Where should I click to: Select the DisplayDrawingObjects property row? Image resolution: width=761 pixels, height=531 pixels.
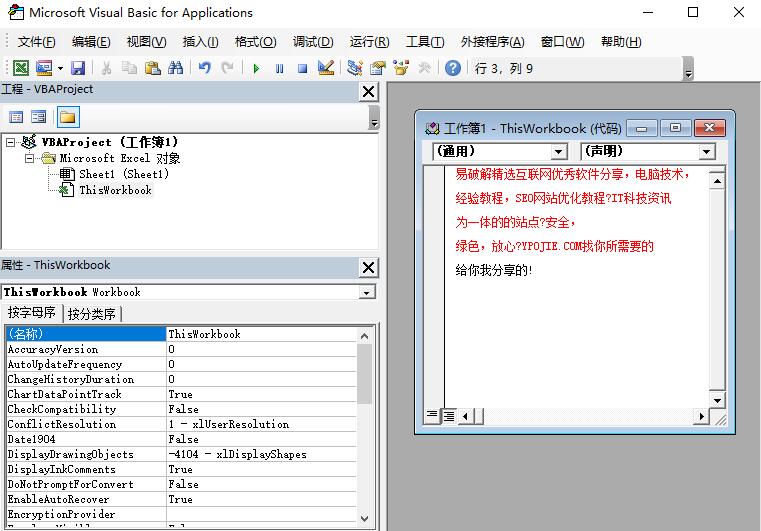(x=181, y=454)
